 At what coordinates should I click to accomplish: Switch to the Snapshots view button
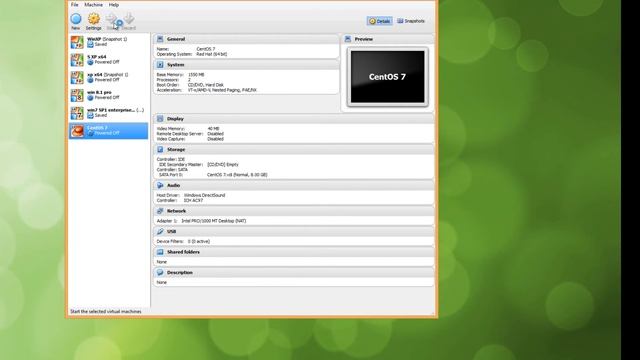click(411, 21)
